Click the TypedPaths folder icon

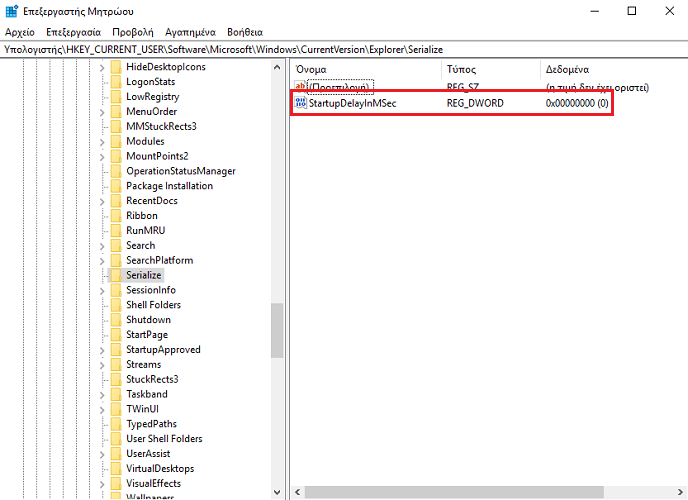click(x=116, y=424)
